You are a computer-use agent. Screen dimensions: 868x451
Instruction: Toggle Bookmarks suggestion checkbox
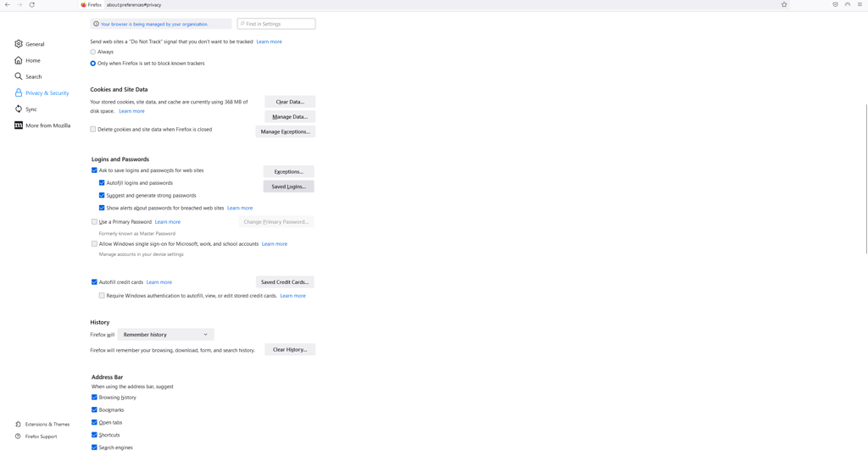(94, 410)
